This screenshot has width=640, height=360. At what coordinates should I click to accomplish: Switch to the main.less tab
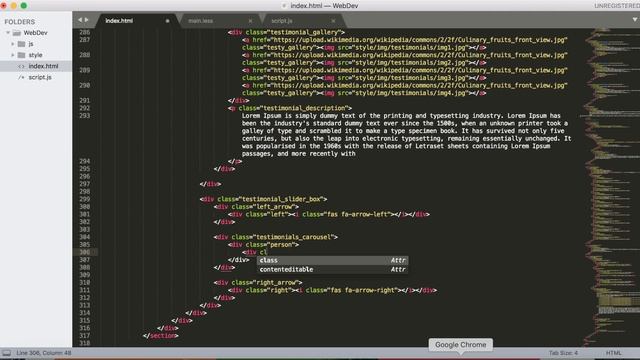[200, 21]
